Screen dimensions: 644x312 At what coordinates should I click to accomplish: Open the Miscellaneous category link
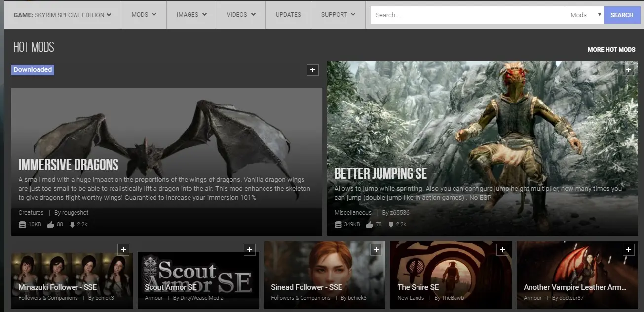tap(353, 213)
